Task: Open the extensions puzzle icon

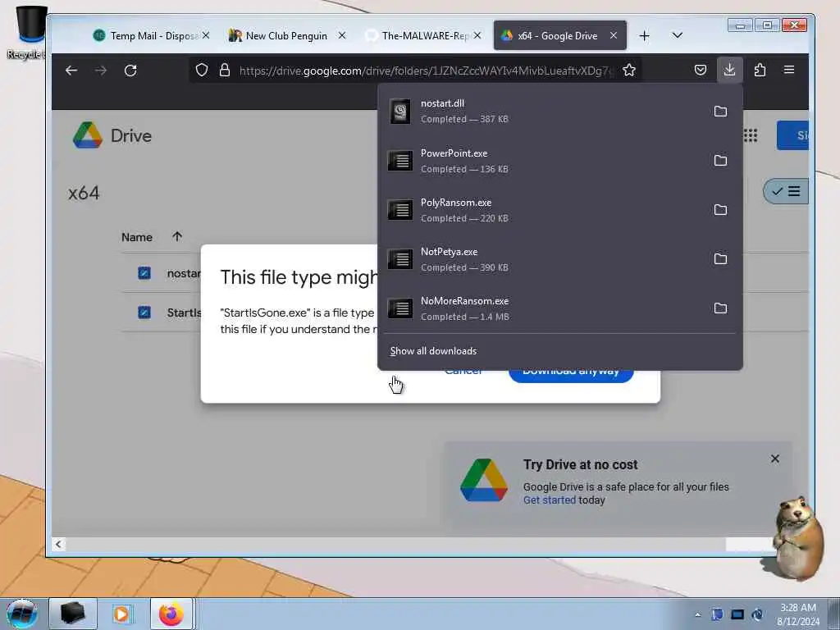Action: click(x=760, y=70)
